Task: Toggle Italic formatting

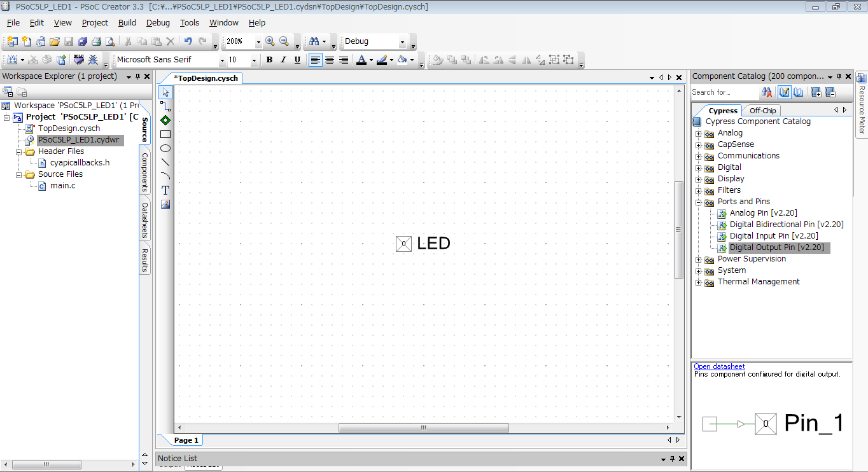Action: (283, 60)
